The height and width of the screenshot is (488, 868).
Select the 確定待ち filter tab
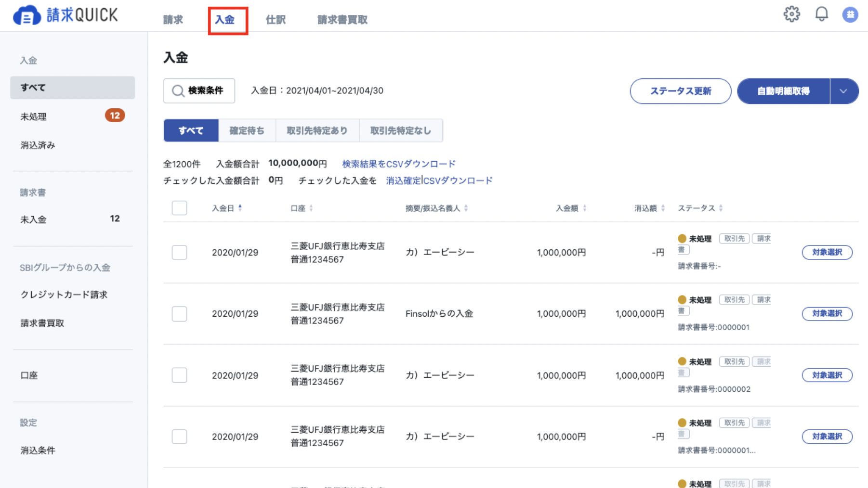[x=247, y=130]
